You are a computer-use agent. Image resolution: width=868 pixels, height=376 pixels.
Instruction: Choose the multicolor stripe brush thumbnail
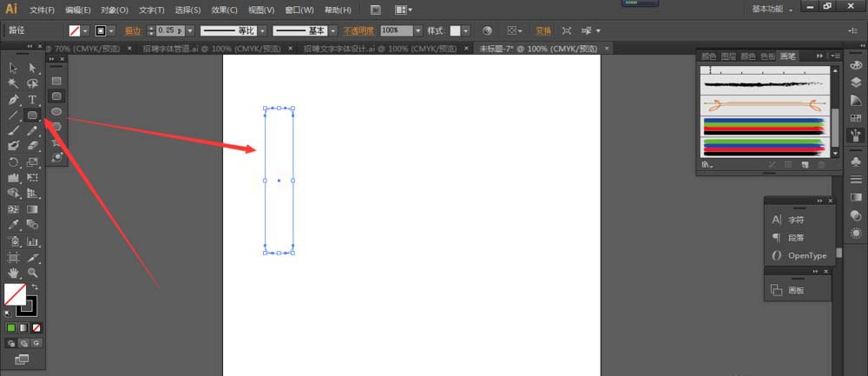click(x=763, y=126)
